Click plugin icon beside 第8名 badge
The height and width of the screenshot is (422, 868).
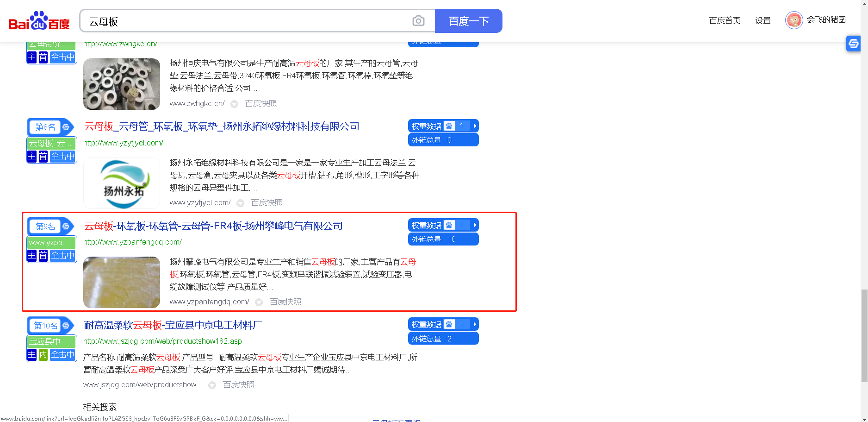click(x=66, y=127)
